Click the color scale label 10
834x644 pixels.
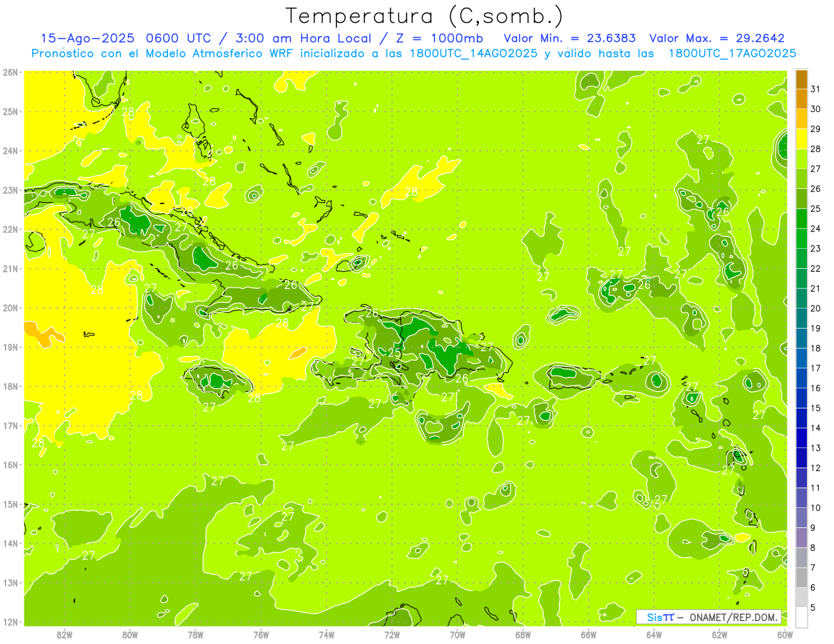[x=816, y=508]
